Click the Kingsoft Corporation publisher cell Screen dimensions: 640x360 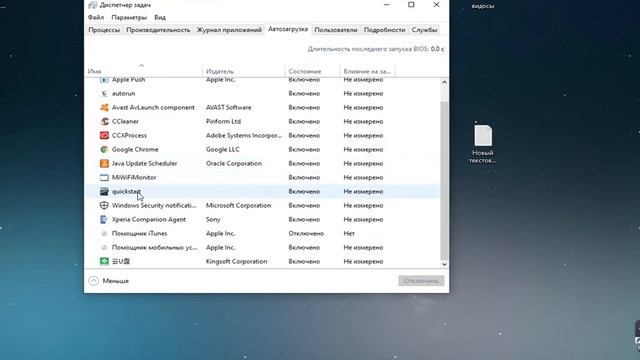point(236,261)
